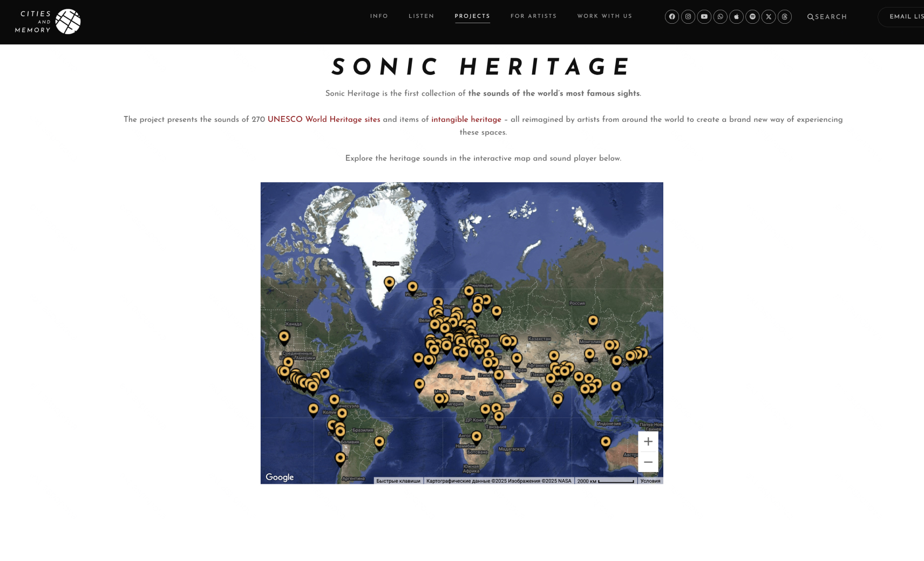Zoom in on the map
This screenshot has height=561, width=924.
click(648, 441)
